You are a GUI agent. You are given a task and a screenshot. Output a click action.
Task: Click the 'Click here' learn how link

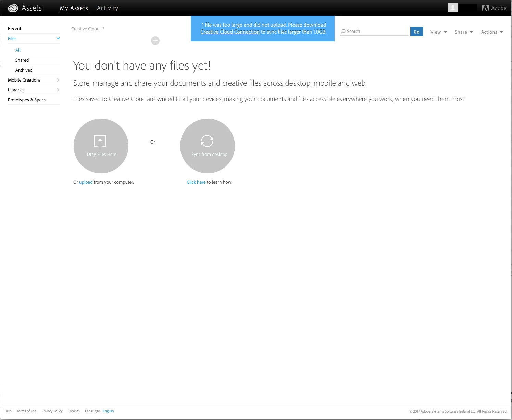coord(196,182)
